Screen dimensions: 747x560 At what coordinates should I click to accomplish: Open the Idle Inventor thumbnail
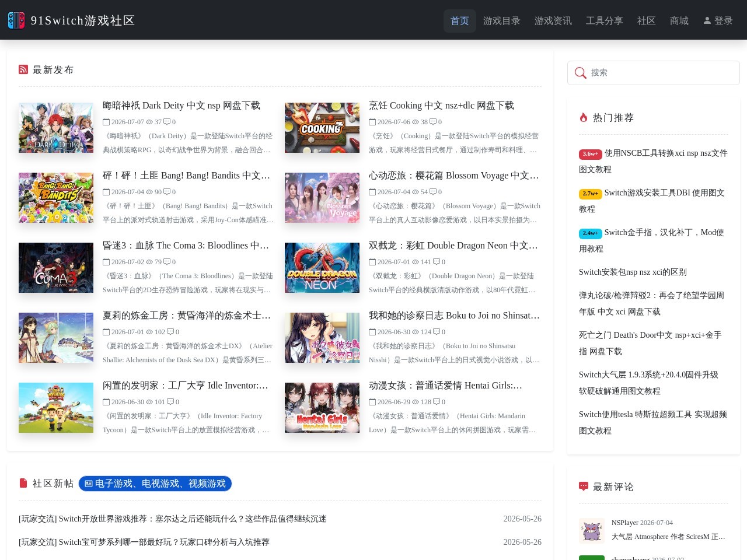pyautogui.click(x=56, y=408)
